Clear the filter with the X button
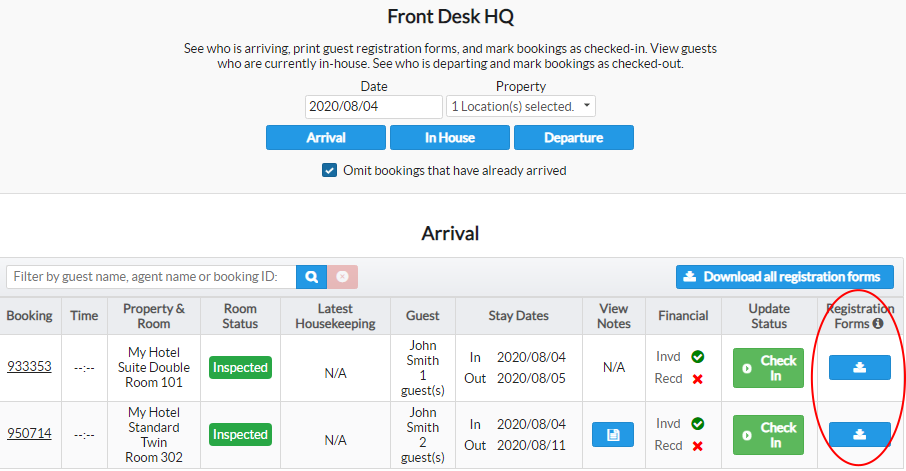The height and width of the screenshot is (471, 906). click(x=343, y=277)
